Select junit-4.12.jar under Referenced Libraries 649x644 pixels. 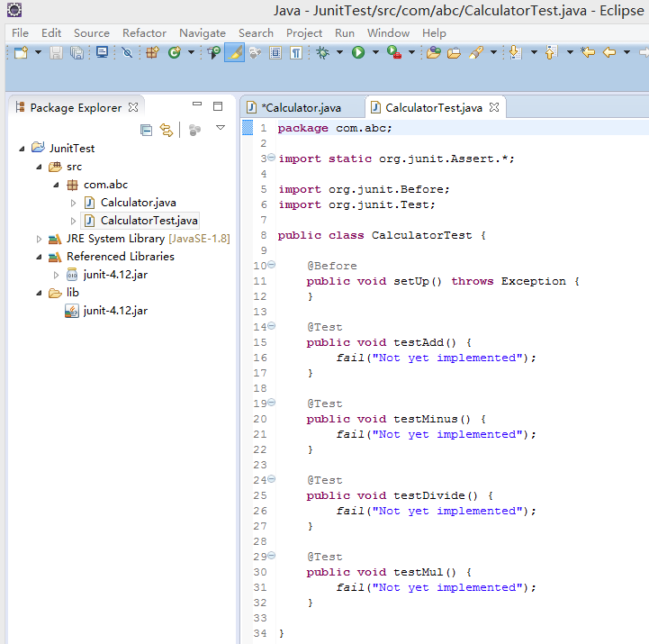point(115,275)
